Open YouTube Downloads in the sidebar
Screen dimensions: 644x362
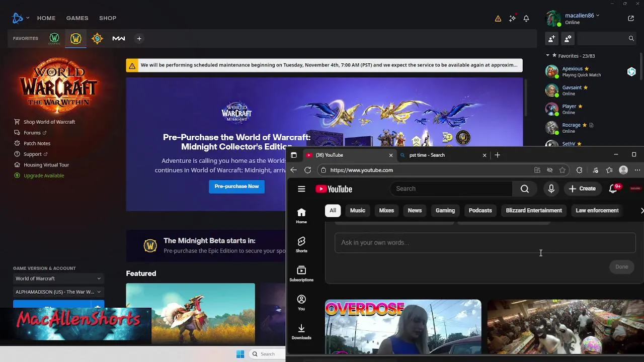pyautogui.click(x=301, y=332)
